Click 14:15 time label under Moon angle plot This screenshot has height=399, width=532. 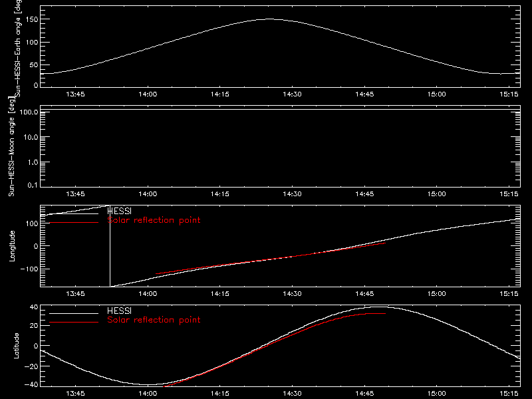(x=220, y=194)
